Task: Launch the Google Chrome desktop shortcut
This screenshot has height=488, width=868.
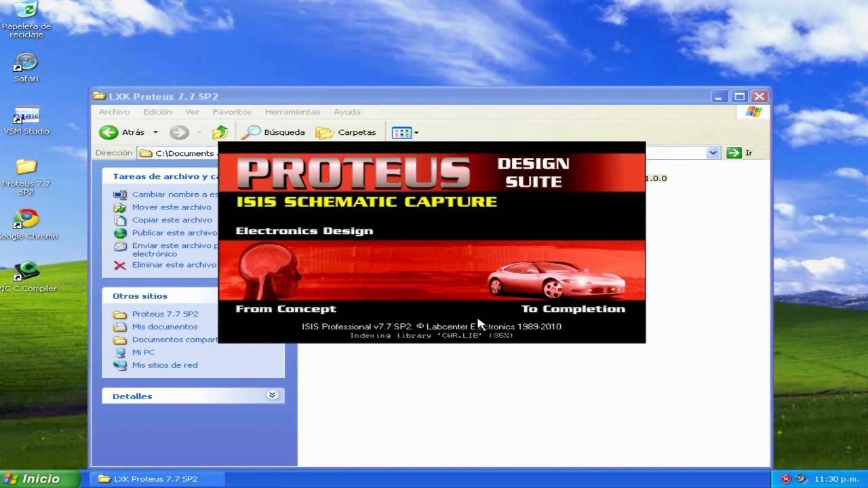Action: 27,225
